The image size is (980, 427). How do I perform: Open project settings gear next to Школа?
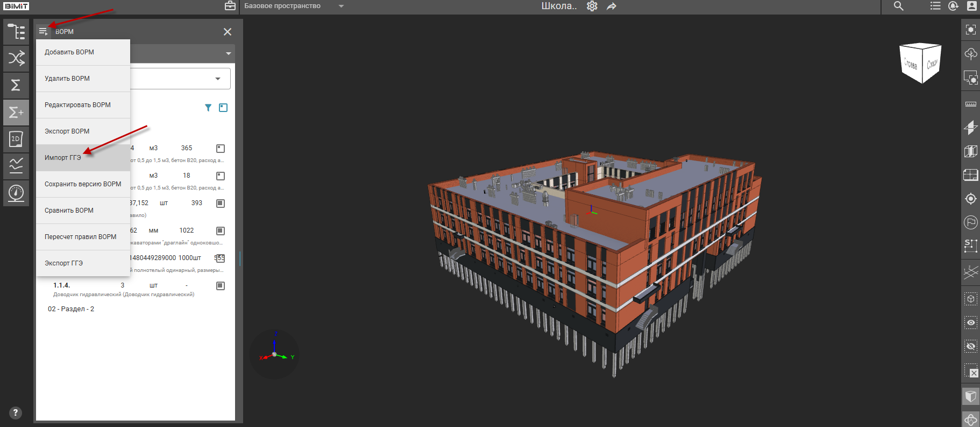click(592, 6)
